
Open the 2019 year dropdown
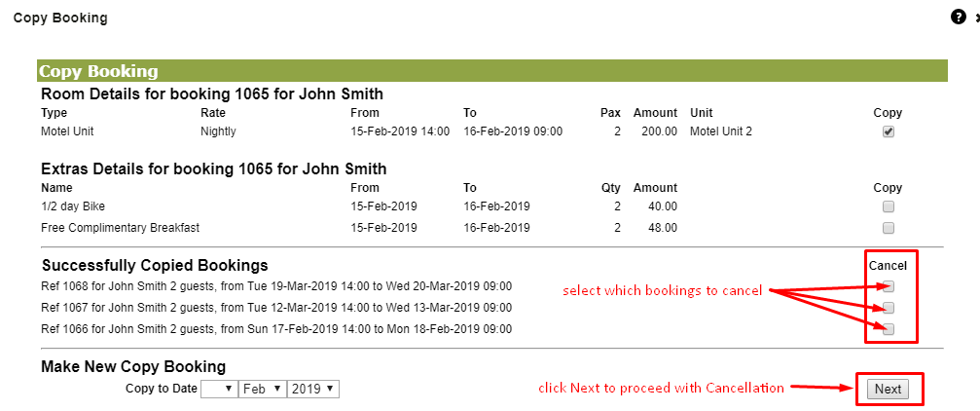coord(313,390)
